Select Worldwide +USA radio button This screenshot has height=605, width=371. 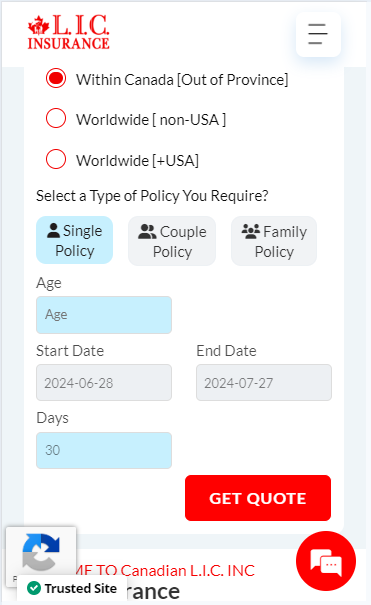pos(56,159)
